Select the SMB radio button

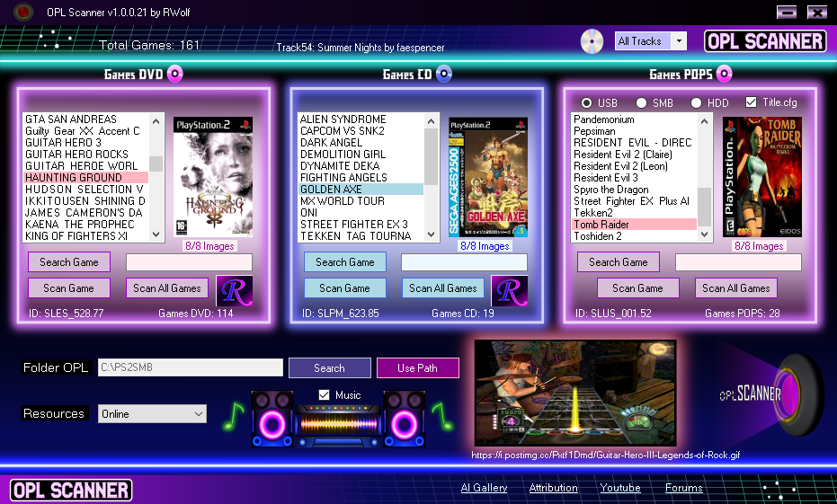[x=642, y=103]
